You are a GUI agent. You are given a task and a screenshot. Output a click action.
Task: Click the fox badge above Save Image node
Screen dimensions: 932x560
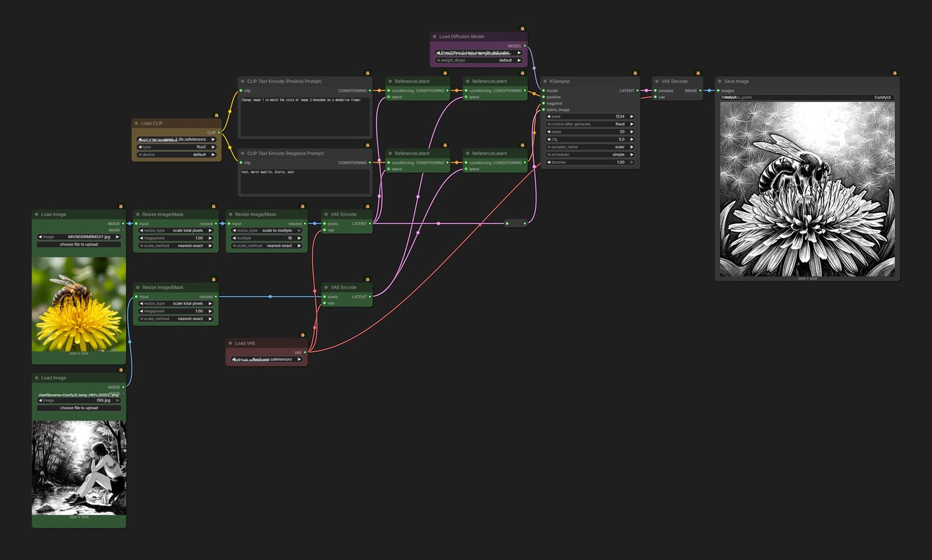[895, 72]
